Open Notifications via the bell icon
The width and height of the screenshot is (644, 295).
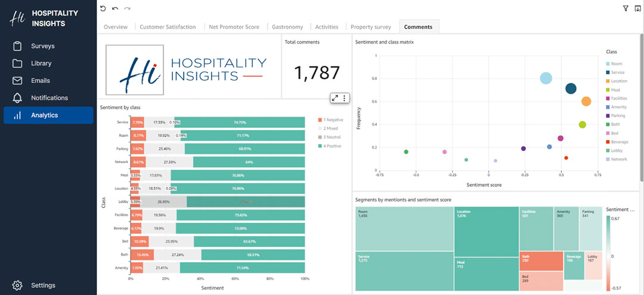point(18,98)
